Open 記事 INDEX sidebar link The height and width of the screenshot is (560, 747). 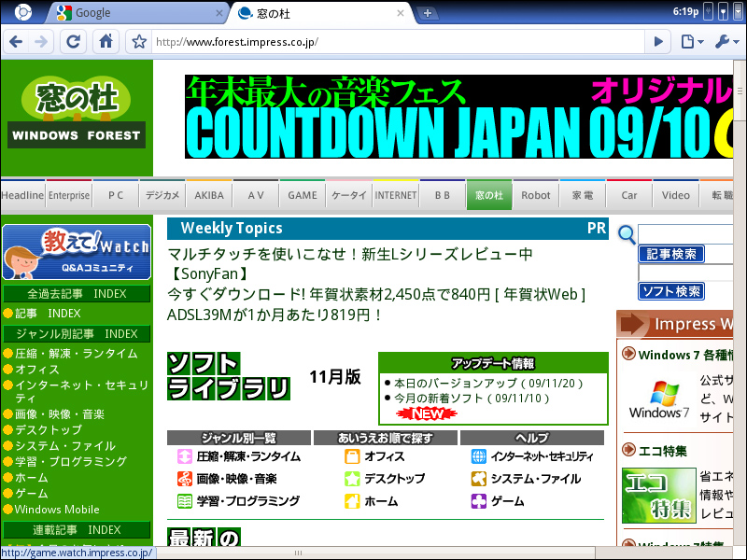(x=48, y=314)
